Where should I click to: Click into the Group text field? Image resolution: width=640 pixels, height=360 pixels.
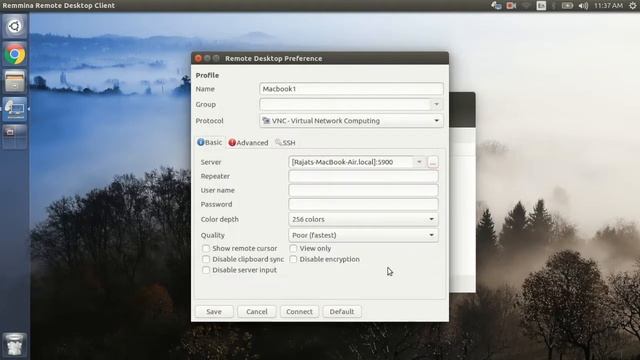[346, 104]
